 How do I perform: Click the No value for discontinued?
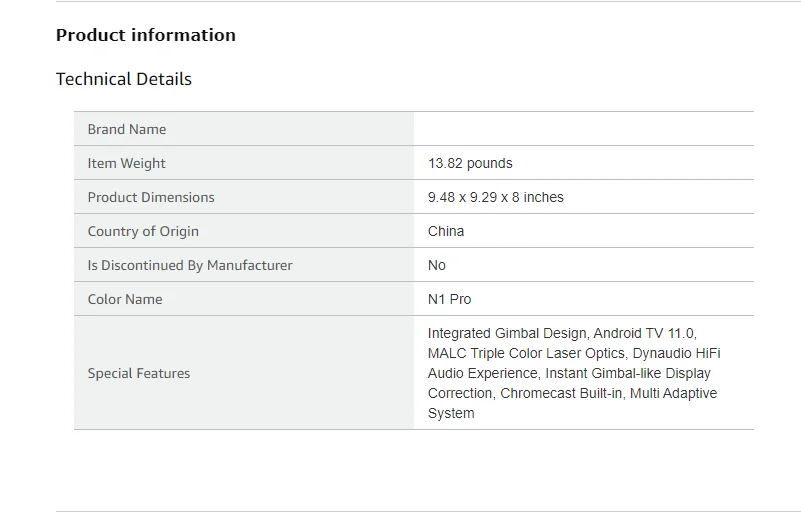(x=437, y=265)
